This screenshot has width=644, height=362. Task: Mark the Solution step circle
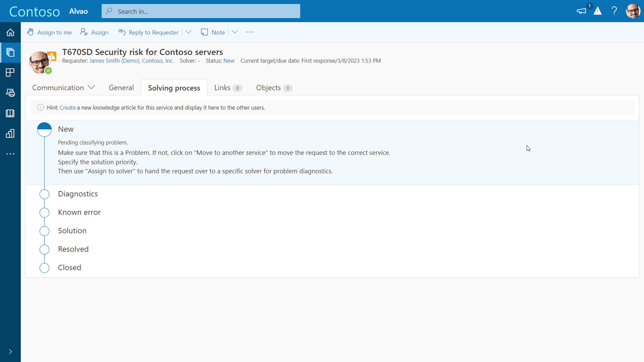[44, 231]
